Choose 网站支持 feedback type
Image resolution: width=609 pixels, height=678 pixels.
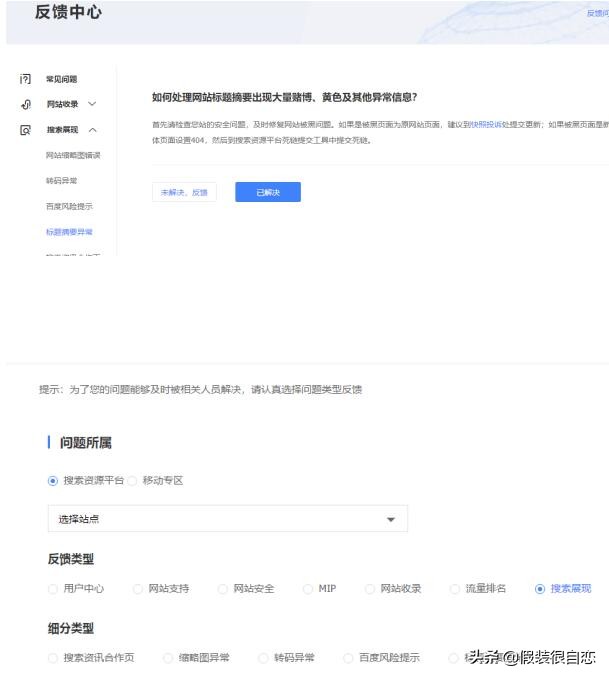138,589
